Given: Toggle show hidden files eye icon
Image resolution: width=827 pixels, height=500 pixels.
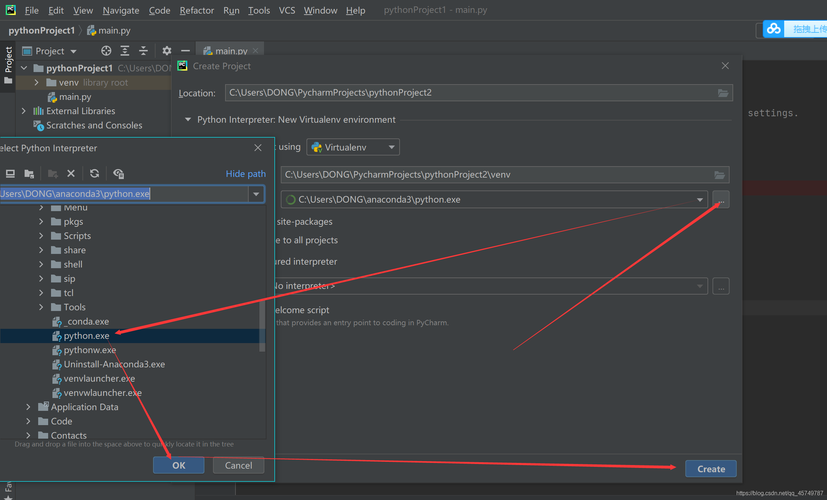Looking at the screenshot, I should coord(119,174).
